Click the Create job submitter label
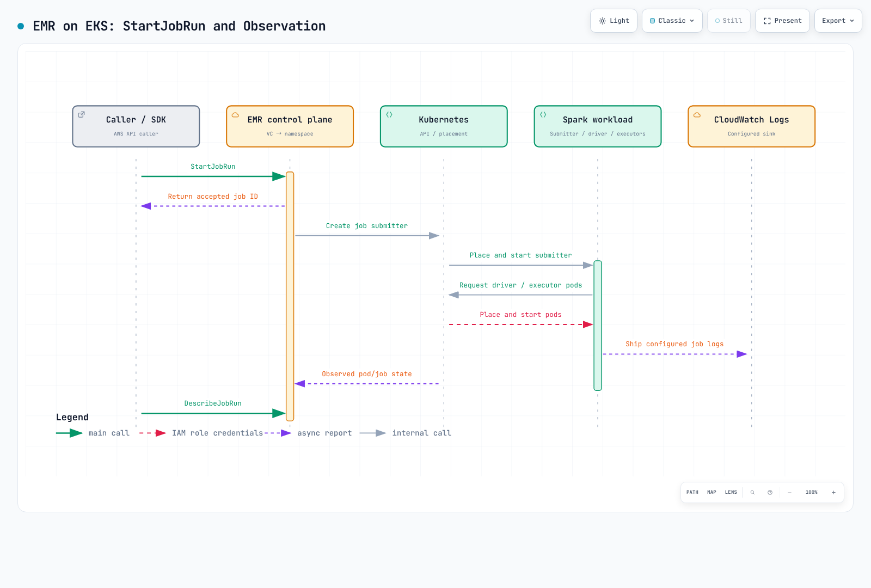 click(367, 226)
